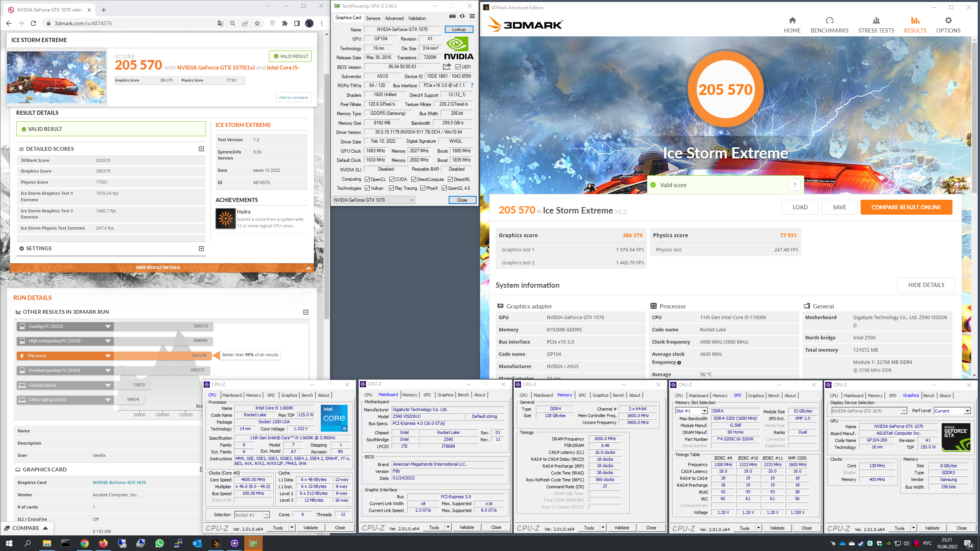Viewport: 980px width, 551px height.
Task: Toggle Vulkan checkbox in GPU-Z
Action: [367, 188]
